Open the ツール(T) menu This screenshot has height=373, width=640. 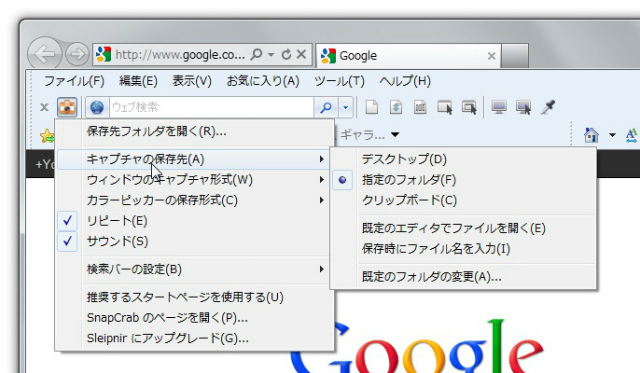tap(339, 81)
